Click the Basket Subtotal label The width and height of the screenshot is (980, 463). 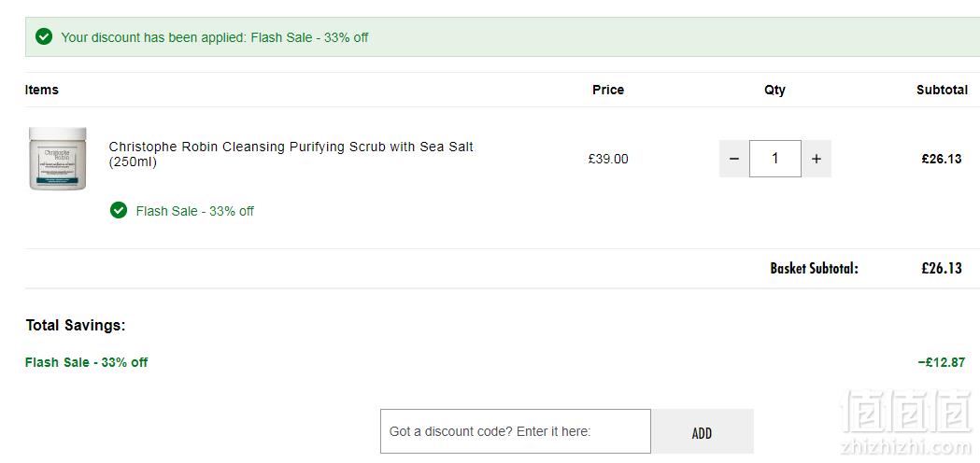(815, 269)
